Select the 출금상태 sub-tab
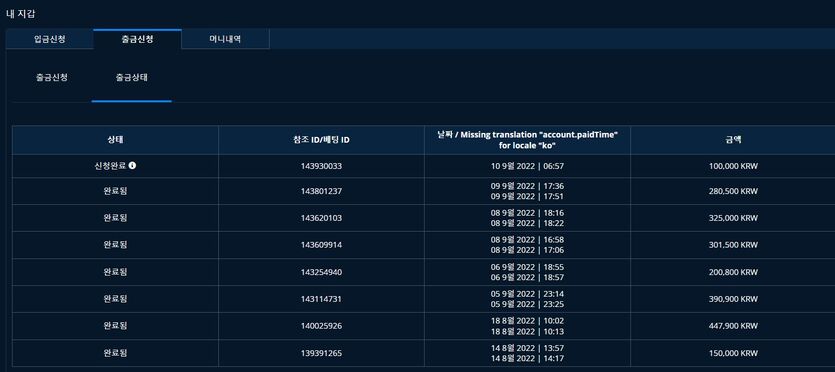 coord(132,77)
